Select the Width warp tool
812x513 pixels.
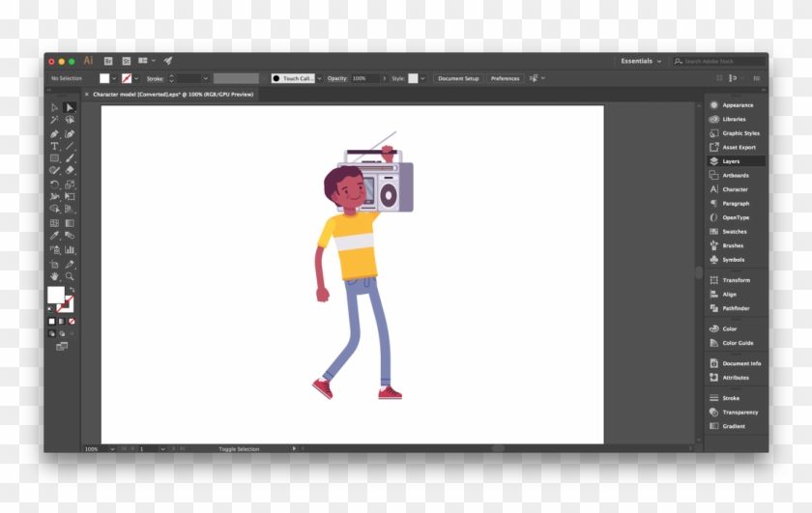pyautogui.click(x=54, y=196)
